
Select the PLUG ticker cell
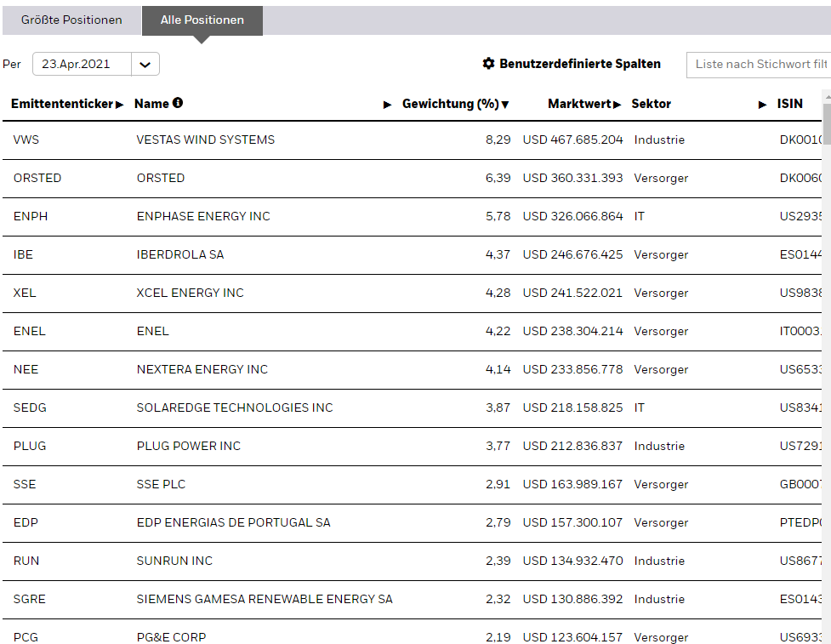[30, 446]
